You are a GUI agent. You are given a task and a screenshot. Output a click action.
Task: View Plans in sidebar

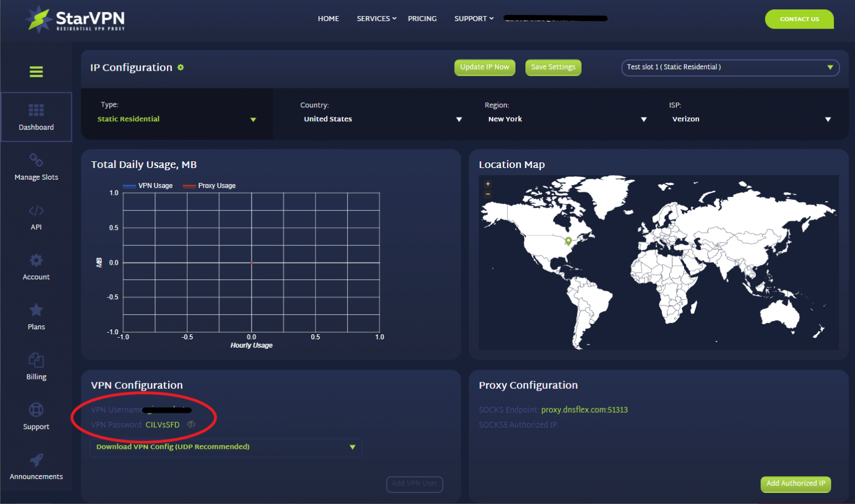point(36,317)
